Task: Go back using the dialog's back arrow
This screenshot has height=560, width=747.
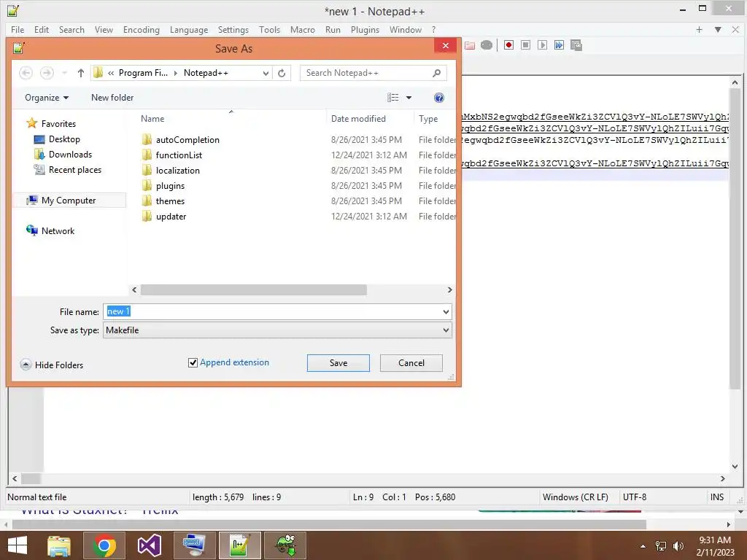Action: (x=26, y=73)
